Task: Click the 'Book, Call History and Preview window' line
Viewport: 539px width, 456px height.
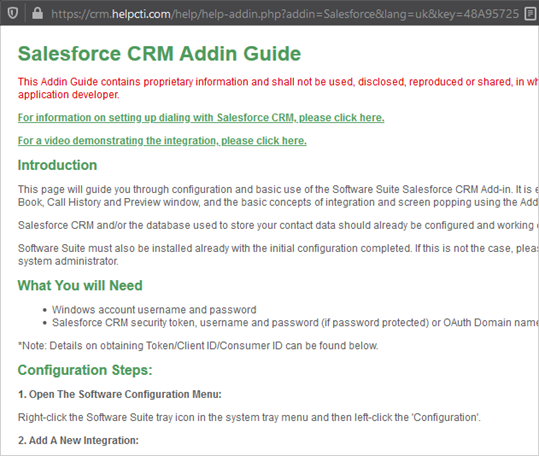Action: click(x=278, y=202)
